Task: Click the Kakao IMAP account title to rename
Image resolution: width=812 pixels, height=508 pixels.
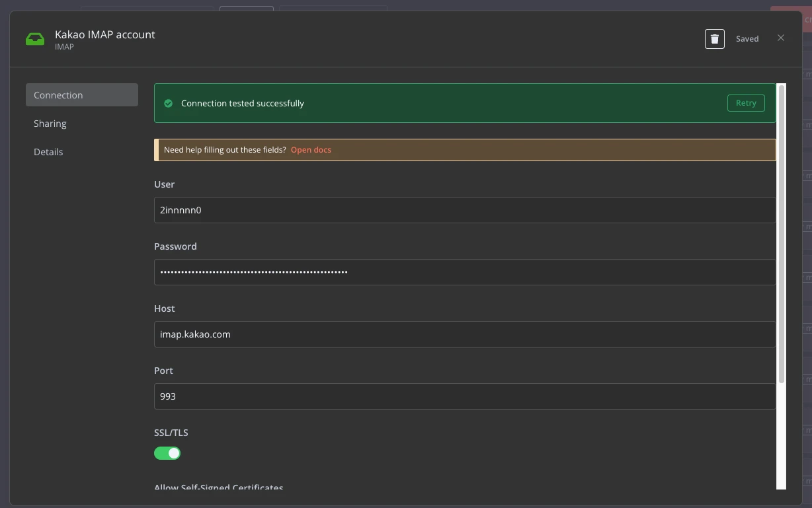Action: coord(105,34)
